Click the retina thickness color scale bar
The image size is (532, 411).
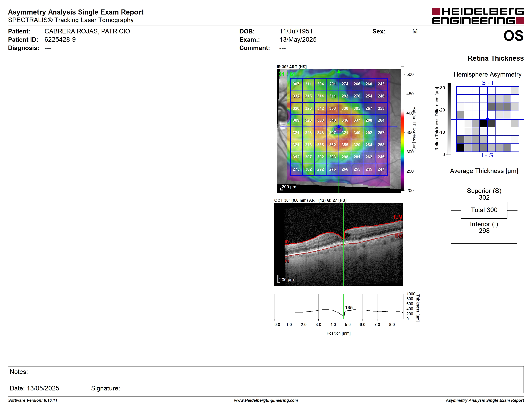pyautogui.click(x=402, y=129)
